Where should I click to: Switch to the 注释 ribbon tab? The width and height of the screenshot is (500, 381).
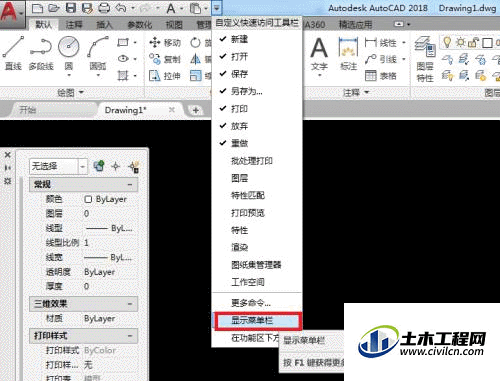74,24
